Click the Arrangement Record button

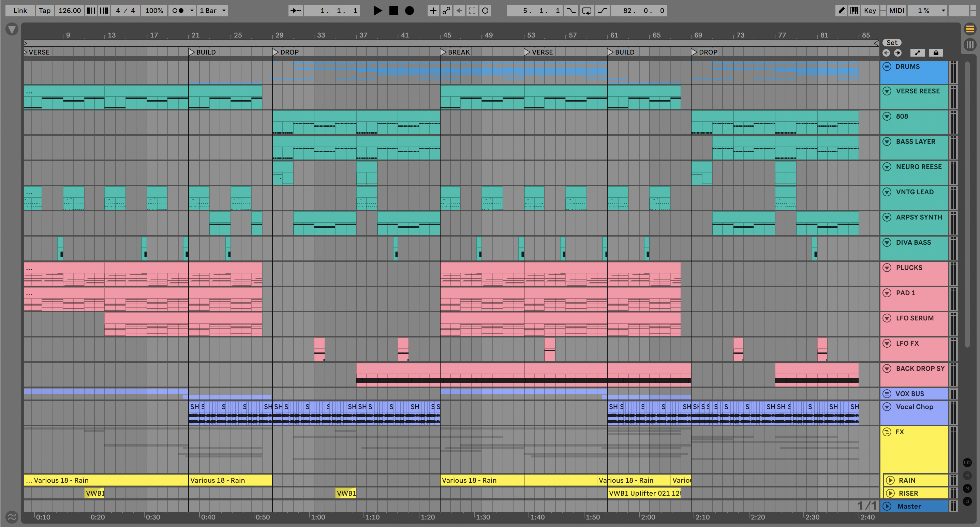pyautogui.click(x=409, y=11)
